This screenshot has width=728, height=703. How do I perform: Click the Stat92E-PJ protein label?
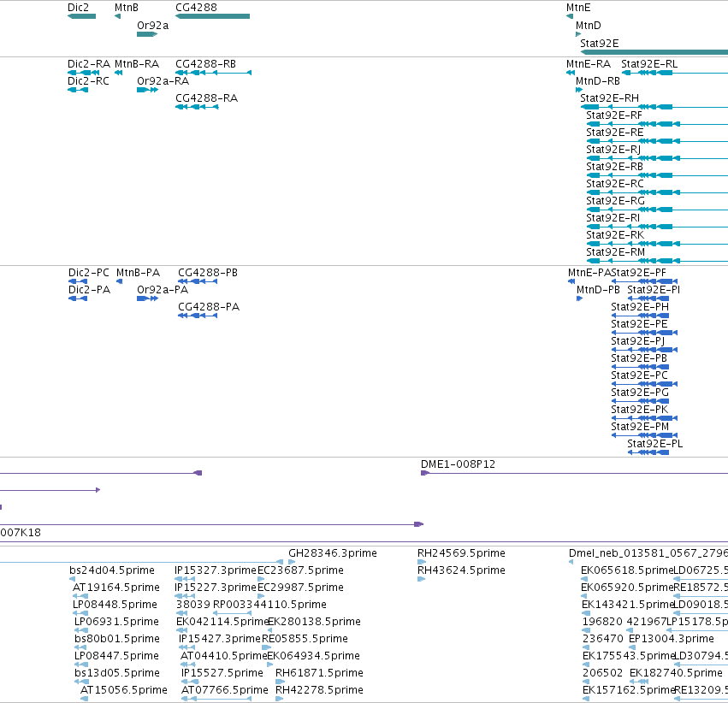point(638,341)
